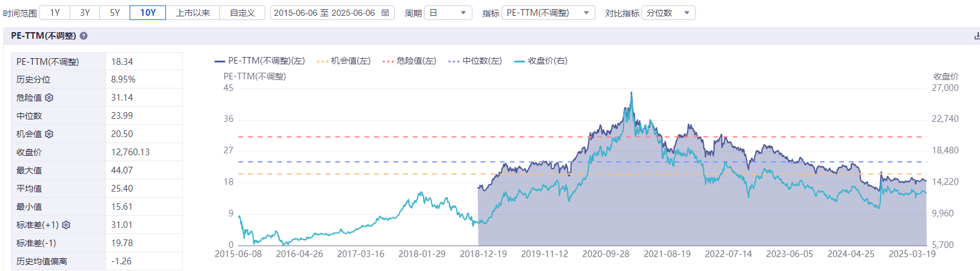The height and width of the screenshot is (271, 980).
Task: Click the 历史均值偏离 value -1.26
Action: click(122, 261)
